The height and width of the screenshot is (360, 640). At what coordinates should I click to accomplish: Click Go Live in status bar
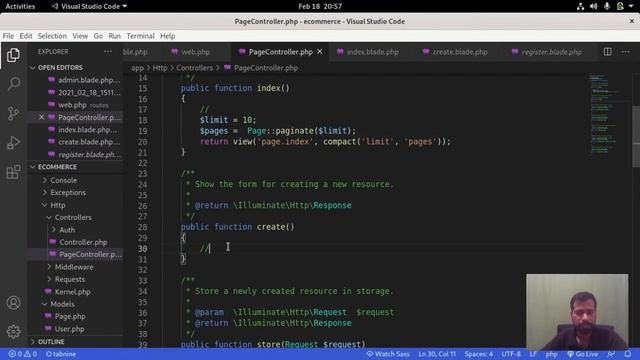(582, 354)
